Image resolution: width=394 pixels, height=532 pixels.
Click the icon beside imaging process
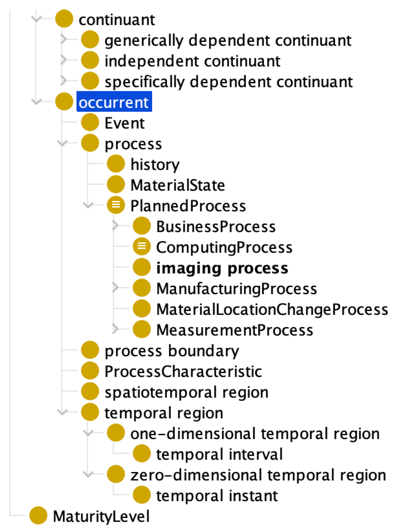pyautogui.click(x=141, y=267)
